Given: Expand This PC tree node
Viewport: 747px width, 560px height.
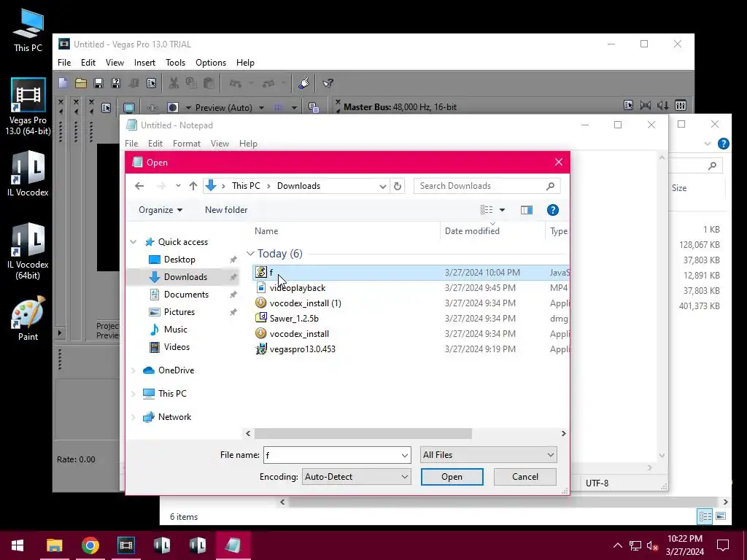Looking at the screenshot, I should 133,394.
